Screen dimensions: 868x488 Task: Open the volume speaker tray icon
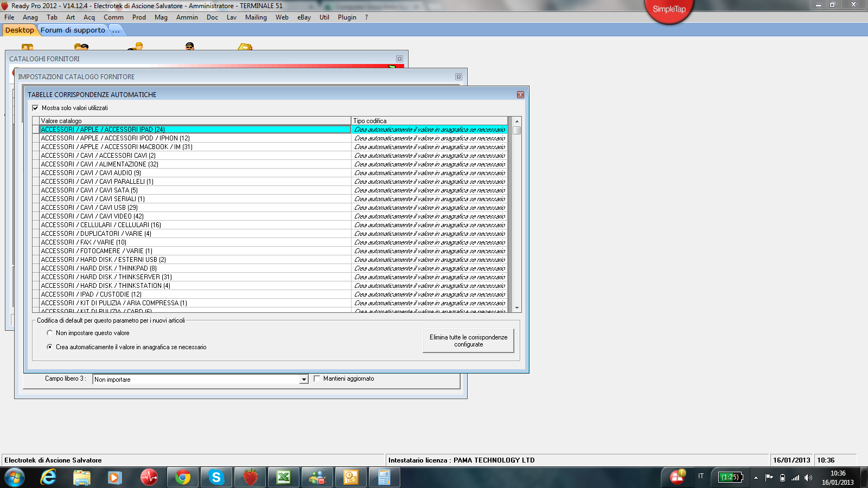(808, 478)
